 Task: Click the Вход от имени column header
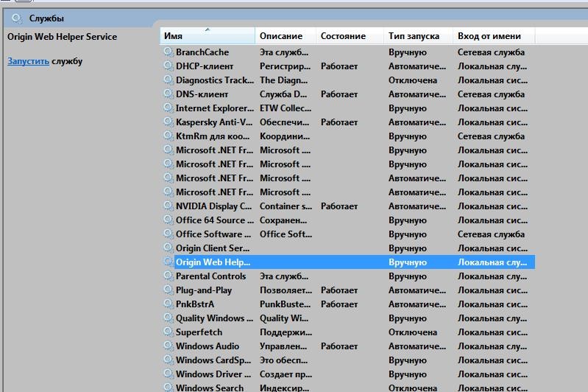[493, 36]
